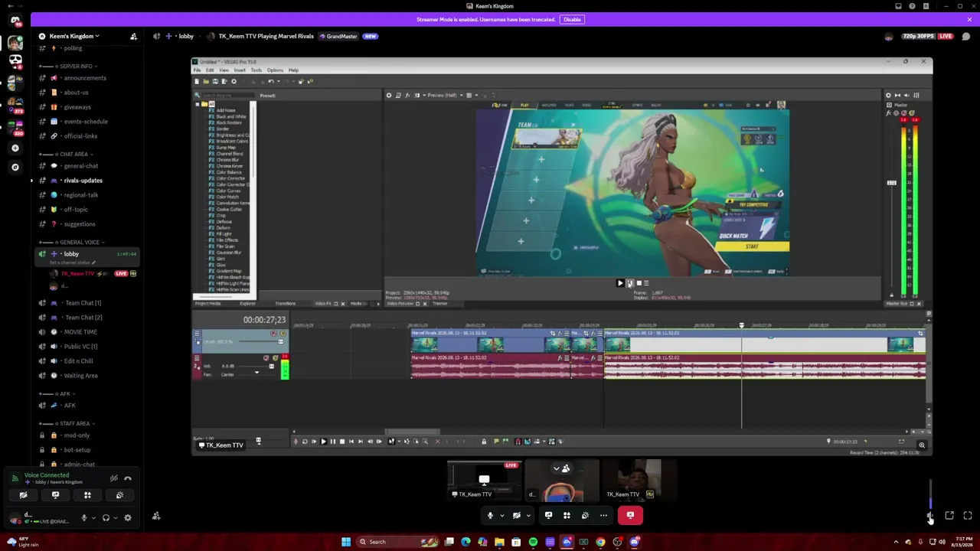
Task: Open the announcements channel
Action: (x=87, y=78)
